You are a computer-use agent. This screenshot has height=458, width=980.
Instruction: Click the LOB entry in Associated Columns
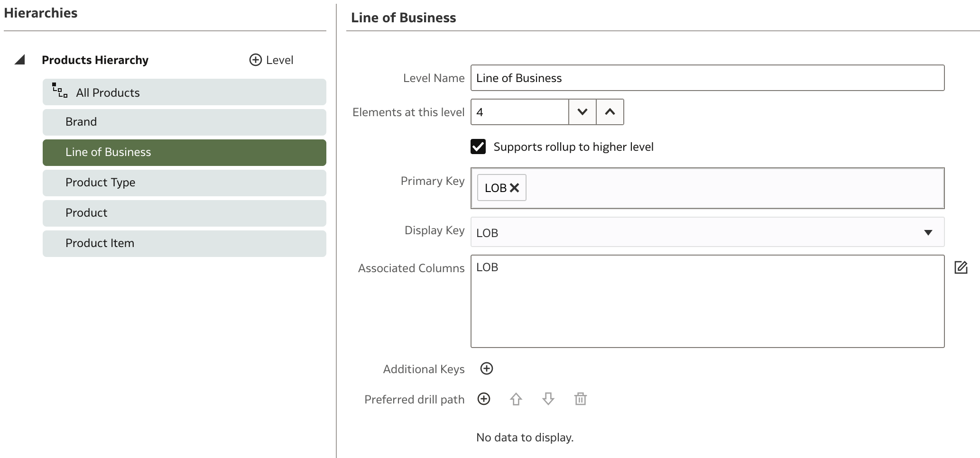[487, 267]
